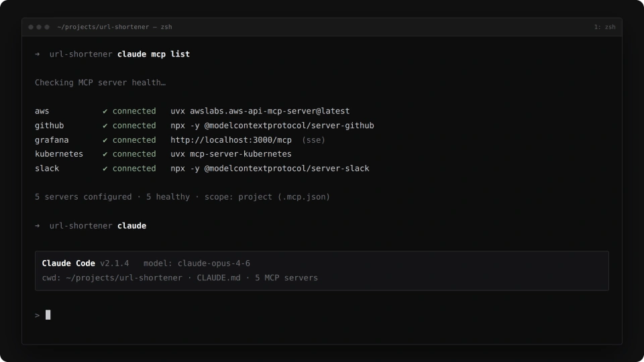Click the 'v2.1.4' version number
The height and width of the screenshot is (362, 644).
pos(115,263)
